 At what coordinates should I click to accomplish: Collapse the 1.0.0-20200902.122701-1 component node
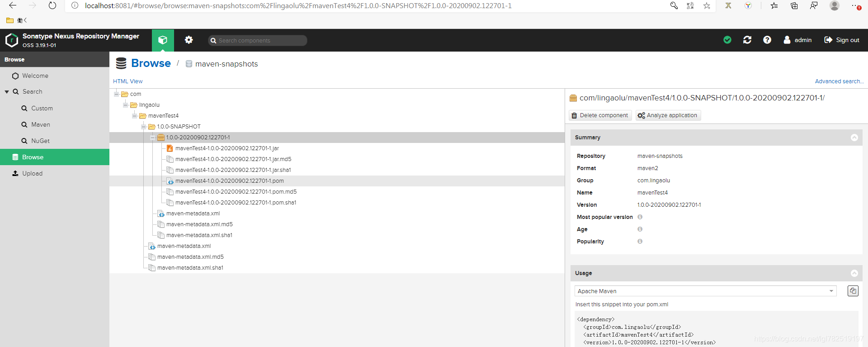coord(152,138)
